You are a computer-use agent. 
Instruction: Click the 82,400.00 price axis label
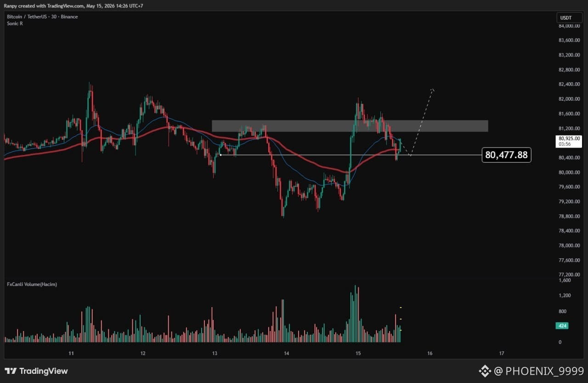coord(570,84)
